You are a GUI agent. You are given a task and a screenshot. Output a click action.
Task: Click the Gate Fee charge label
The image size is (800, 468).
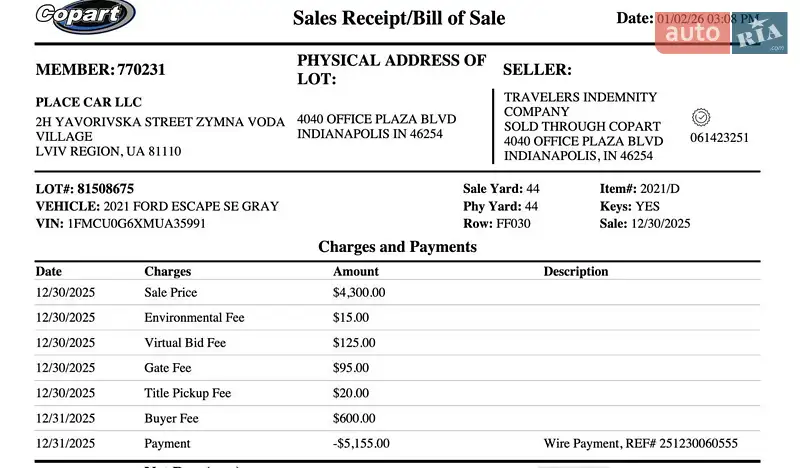[x=168, y=368]
